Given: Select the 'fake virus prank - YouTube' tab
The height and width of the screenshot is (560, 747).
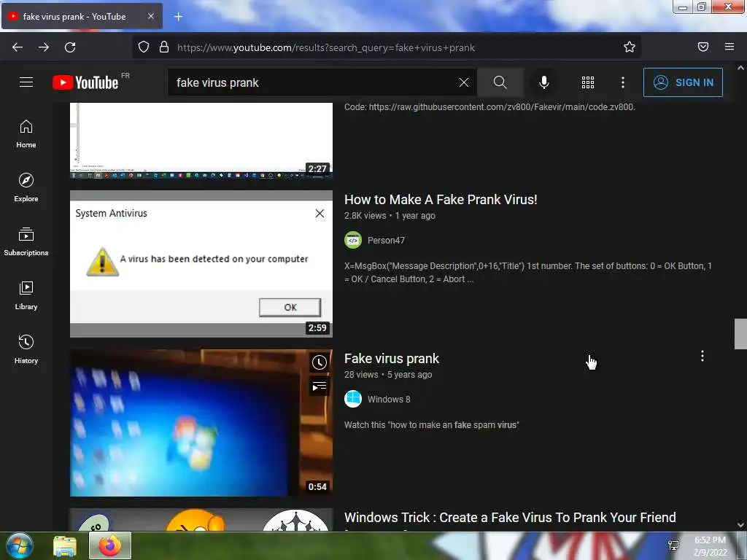Looking at the screenshot, I should pos(82,16).
